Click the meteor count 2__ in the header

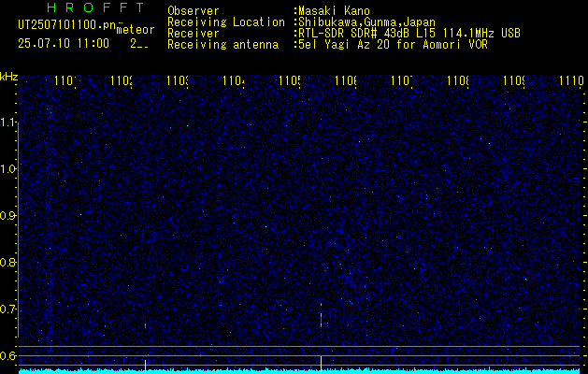tap(139, 44)
